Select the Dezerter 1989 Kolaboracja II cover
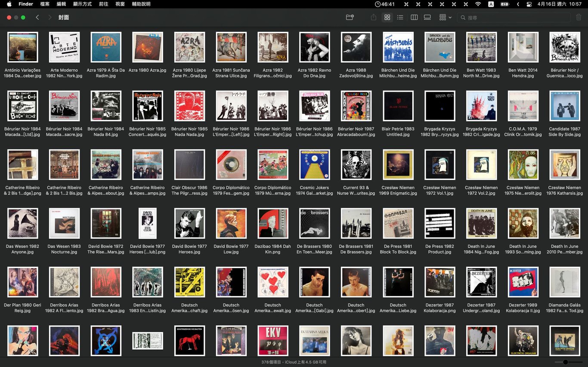This screenshot has height=367, width=588. [523, 282]
